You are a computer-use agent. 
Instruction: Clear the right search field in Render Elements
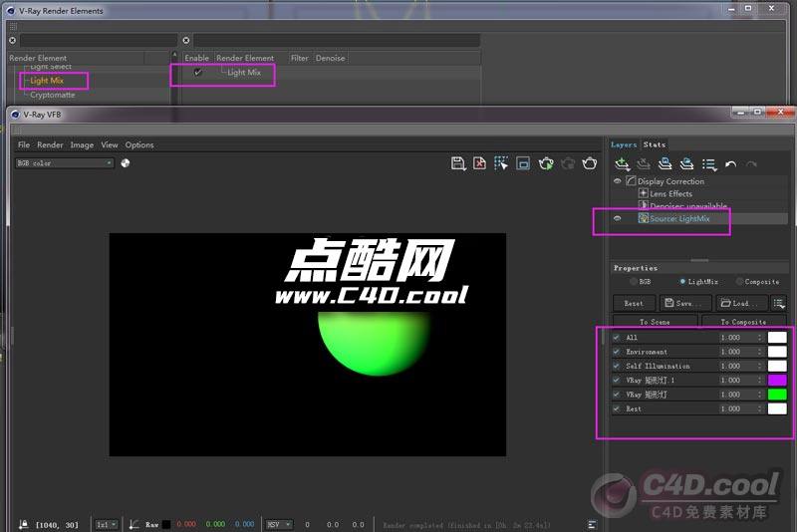[186, 40]
